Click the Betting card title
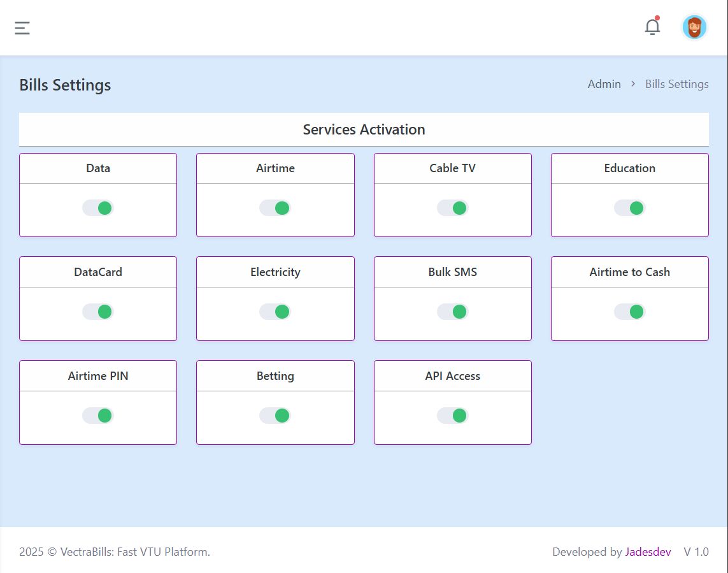This screenshot has height=573, width=728. coord(275,376)
